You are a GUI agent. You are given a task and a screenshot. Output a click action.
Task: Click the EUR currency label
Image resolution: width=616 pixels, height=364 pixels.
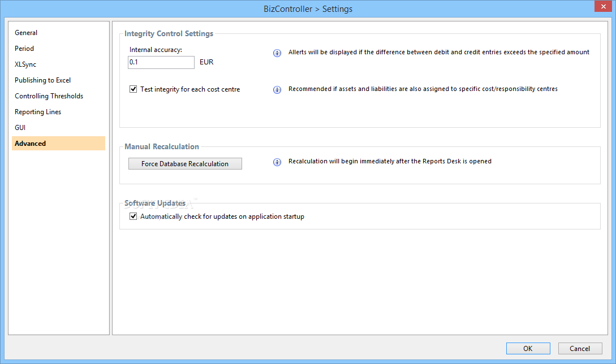(x=206, y=62)
